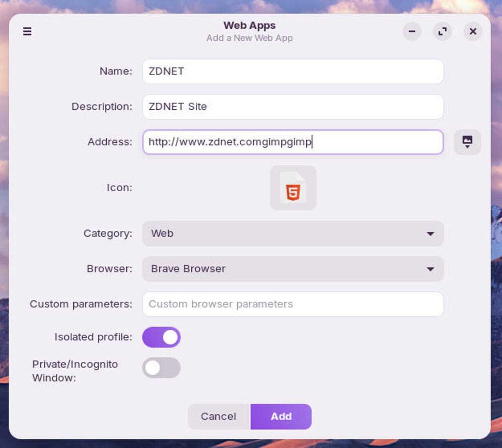Enable the Private/Incognito Window toggle
The width and height of the screenshot is (502, 448).
[x=161, y=368]
